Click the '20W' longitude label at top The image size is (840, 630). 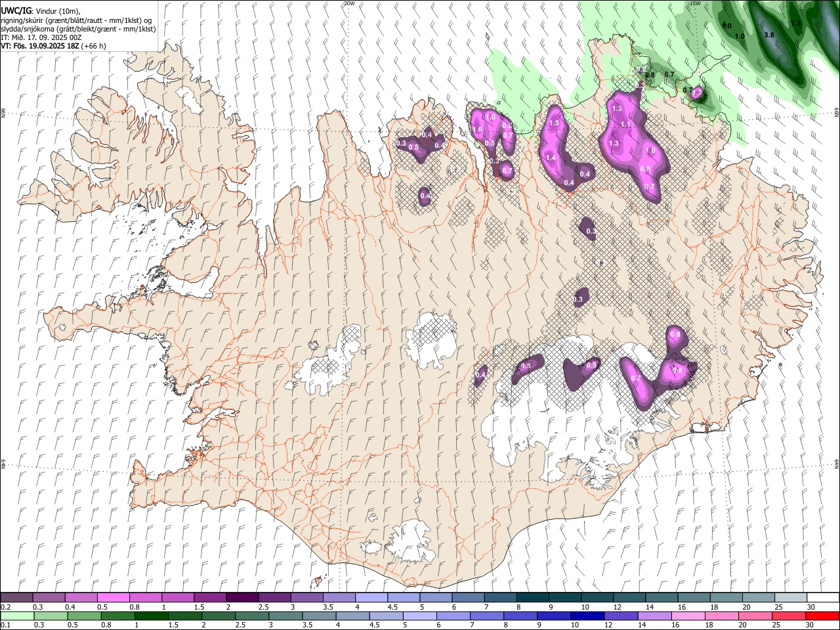(x=349, y=3)
